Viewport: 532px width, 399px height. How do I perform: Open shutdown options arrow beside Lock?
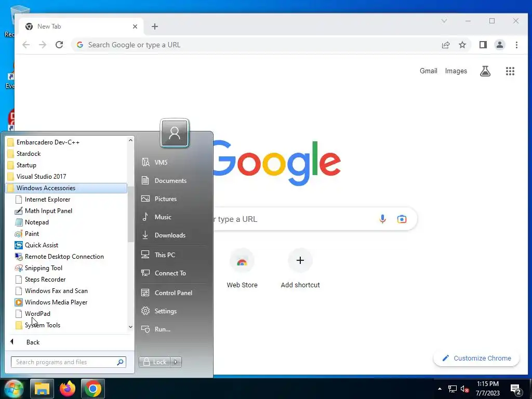coord(176,362)
